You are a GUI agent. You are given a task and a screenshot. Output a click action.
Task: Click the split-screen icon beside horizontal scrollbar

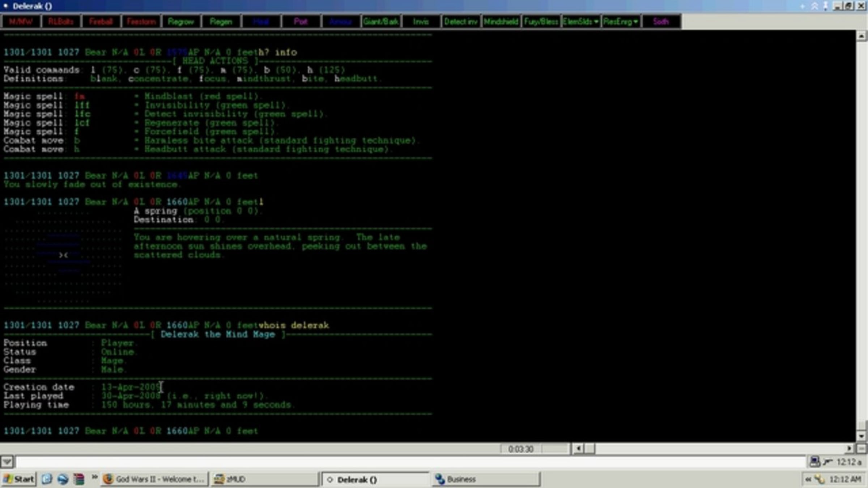pos(861,449)
